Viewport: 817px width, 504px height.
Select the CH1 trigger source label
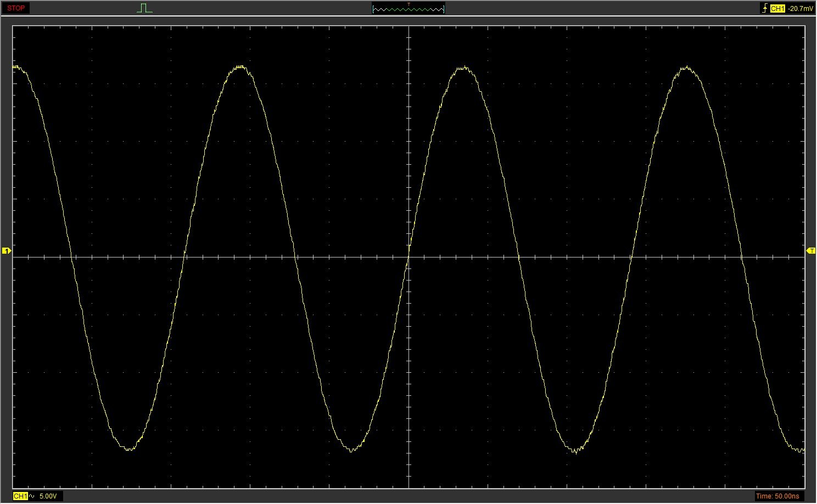[x=777, y=9]
